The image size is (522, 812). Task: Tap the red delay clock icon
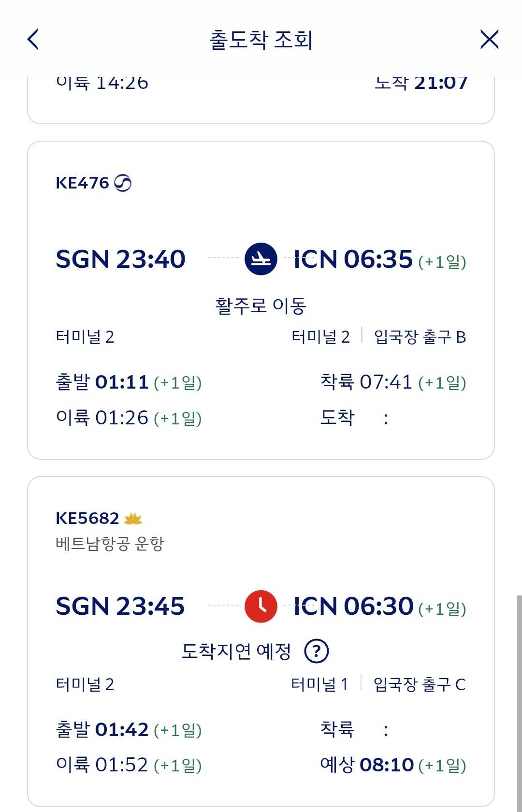click(x=261, y=606)
